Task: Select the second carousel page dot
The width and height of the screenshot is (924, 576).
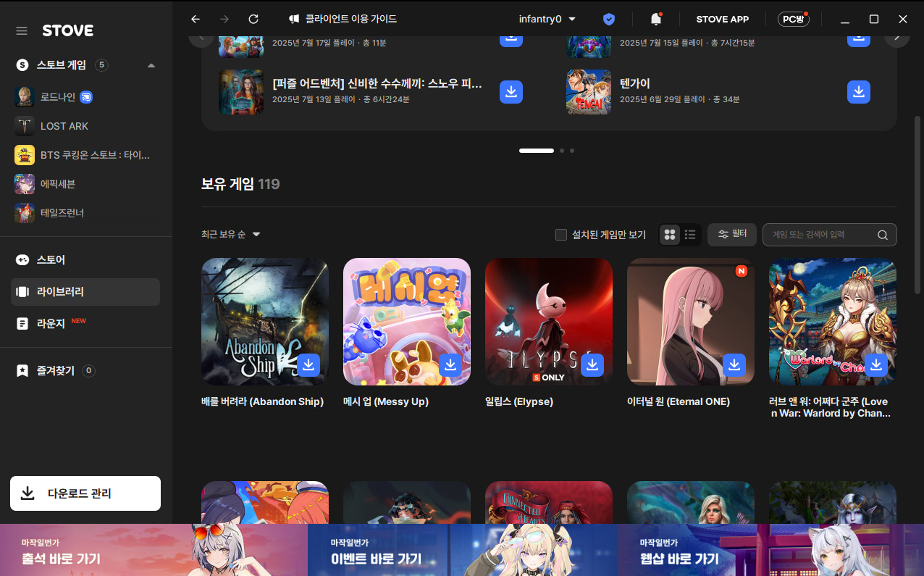Action: point(561,151)
